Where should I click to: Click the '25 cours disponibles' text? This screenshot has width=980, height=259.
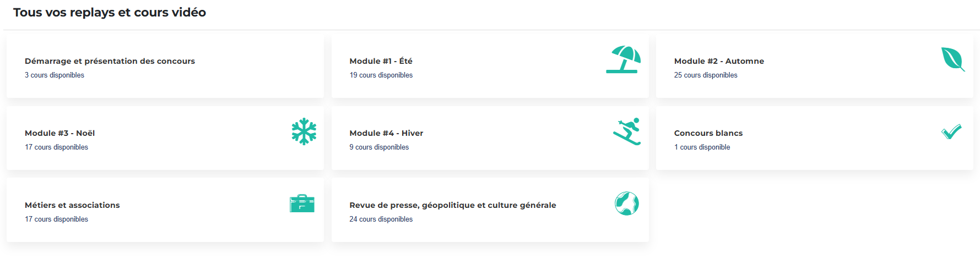(x=706, y=75)
